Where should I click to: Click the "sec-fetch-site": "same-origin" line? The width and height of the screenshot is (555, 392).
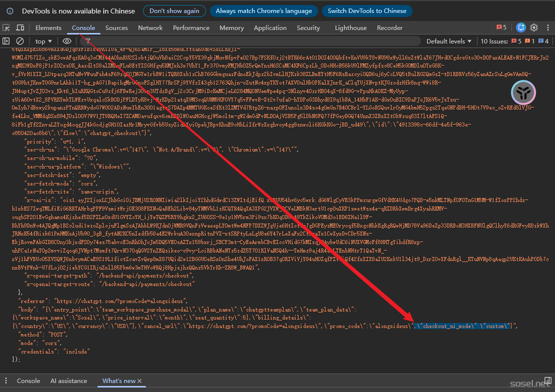tap(71, 191)
